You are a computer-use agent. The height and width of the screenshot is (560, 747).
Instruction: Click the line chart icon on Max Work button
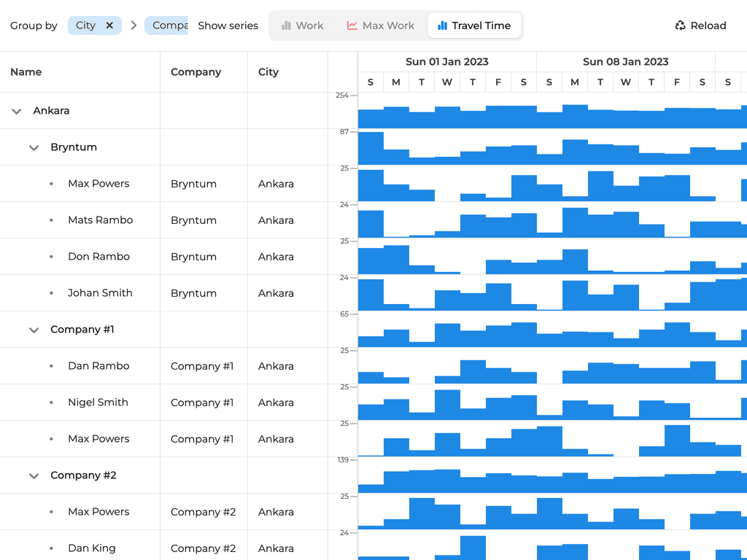(354, 25)
